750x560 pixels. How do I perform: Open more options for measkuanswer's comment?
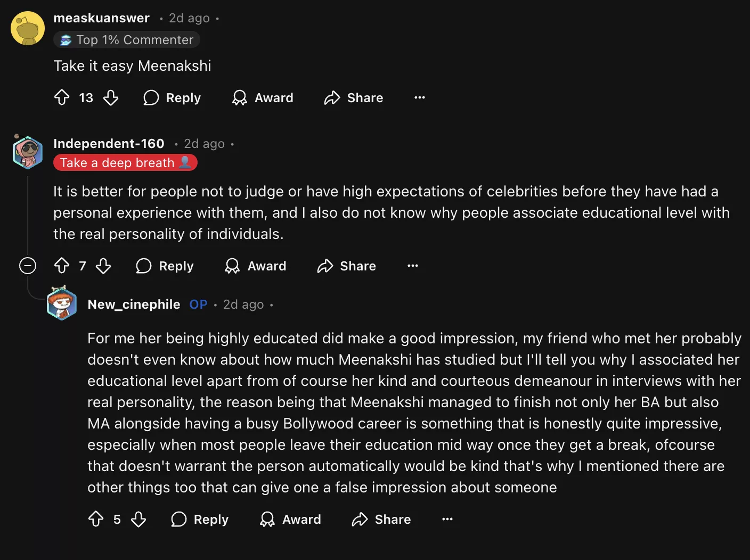[x=420, y=97]
